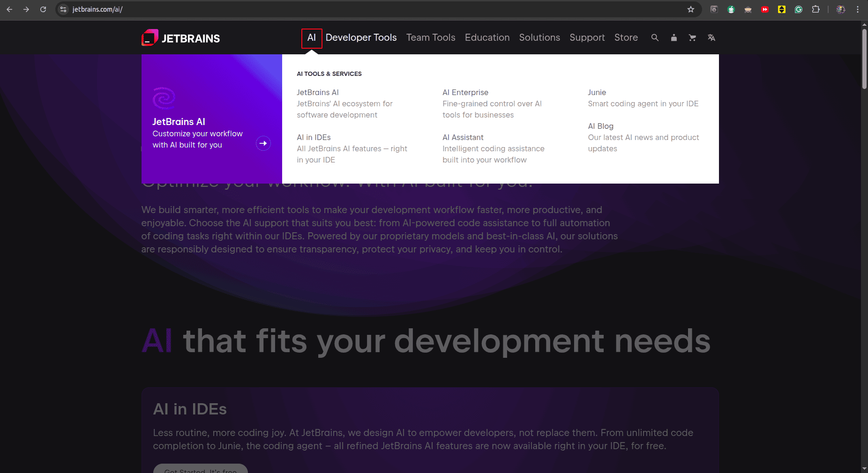
Task: Go forward with browser forward arrow
Action: tap(26, 9)
